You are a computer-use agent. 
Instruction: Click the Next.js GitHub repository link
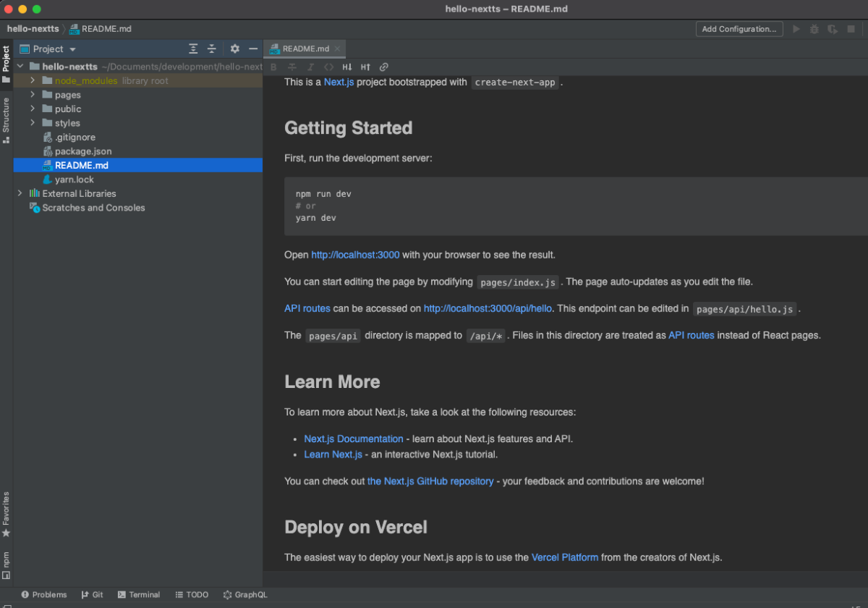430,481
